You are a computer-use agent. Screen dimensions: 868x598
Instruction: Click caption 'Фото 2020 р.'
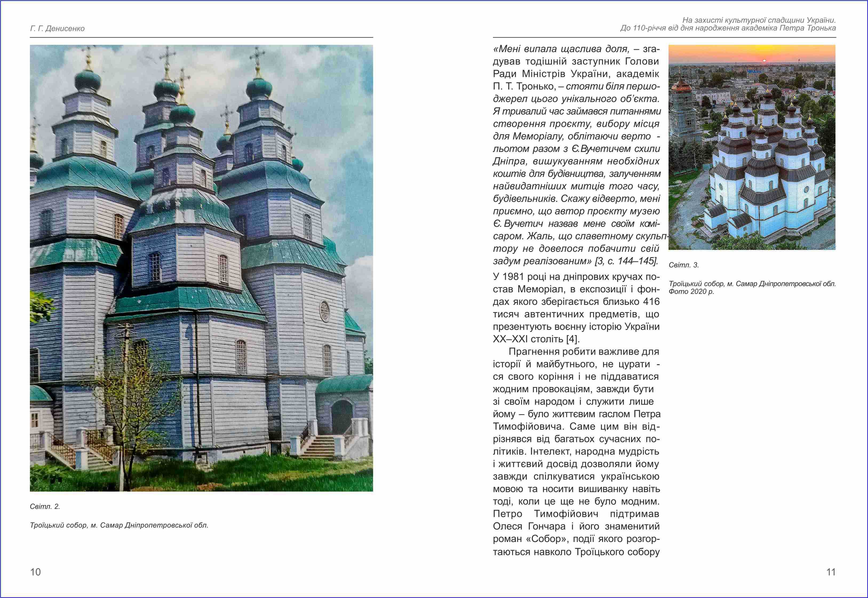[691, 292]
